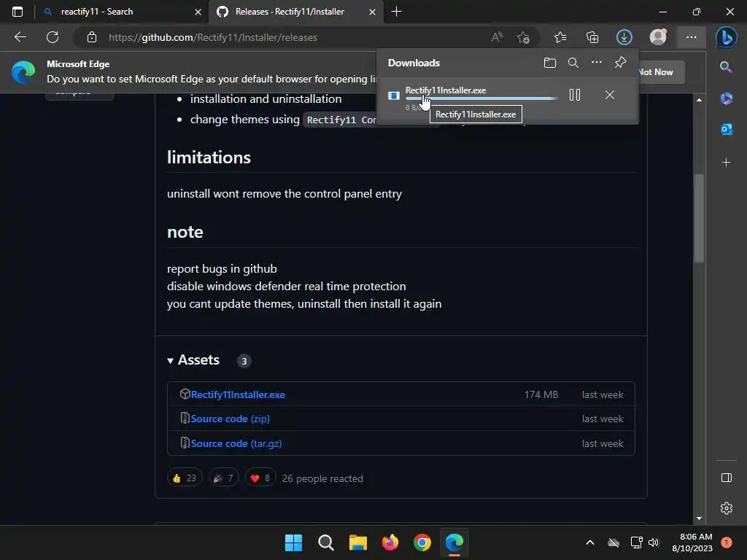The width and height of the screenshot is (747, 560).
Task: Launch Firefox from taskbar
Action: pos(390,542)
